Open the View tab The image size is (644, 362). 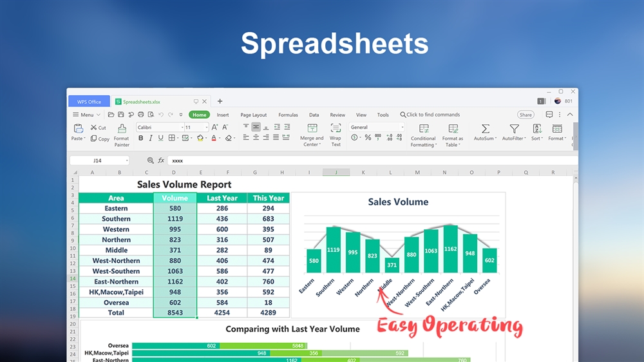click(x=361, y=115)
